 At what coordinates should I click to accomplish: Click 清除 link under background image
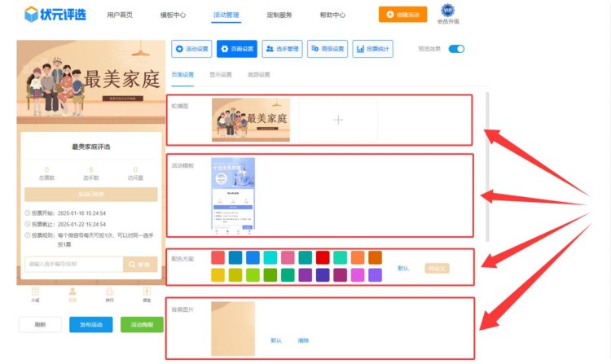pyautogui.click(x=302, y=340)
